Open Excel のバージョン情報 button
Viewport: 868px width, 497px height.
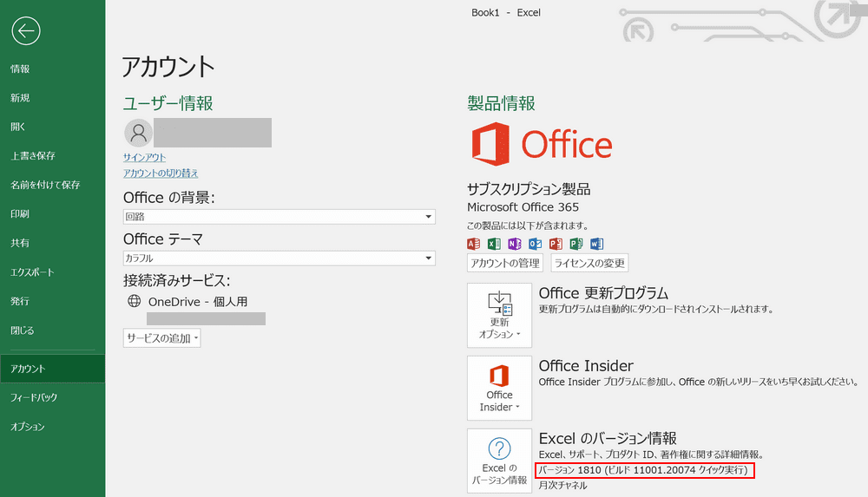499,461
